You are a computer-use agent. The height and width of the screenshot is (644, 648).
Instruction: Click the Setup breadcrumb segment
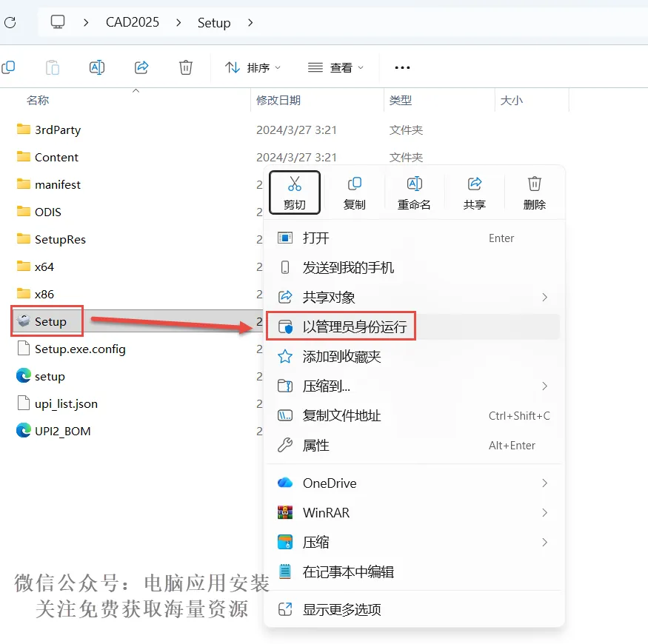(214, 23)
